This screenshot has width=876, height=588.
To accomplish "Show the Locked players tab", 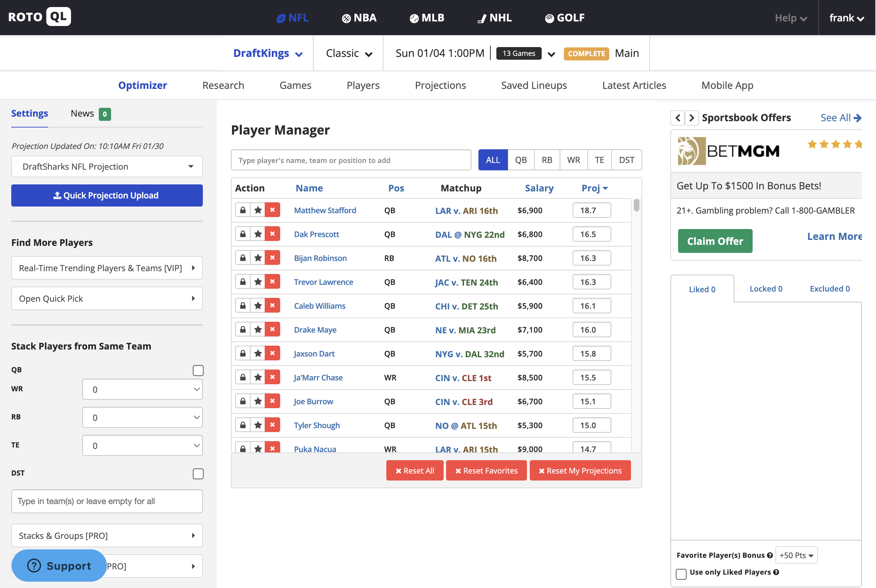I will pyautogui.click(x=766, y=289).
